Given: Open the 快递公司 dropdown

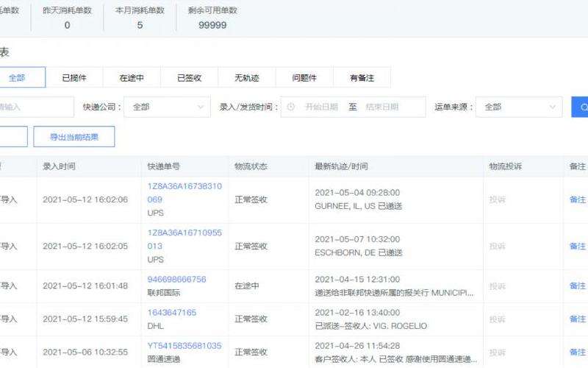Looking at the screenshot, I should [x=167, y=107].
